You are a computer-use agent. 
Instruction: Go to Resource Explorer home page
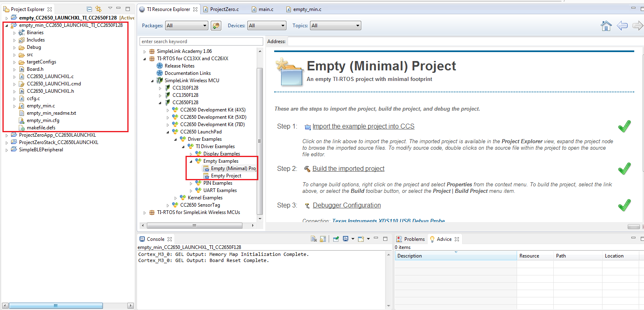(606, 26)
